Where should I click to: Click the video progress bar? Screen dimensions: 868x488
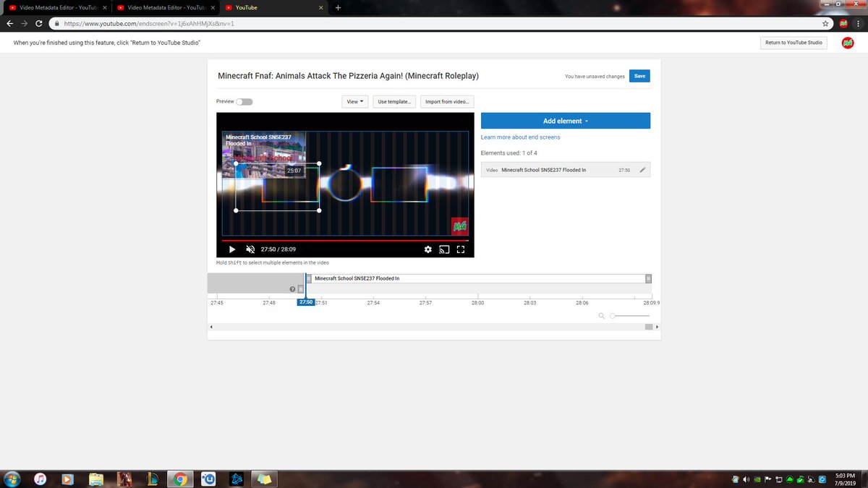pyautogui.click(x=345, y=239)
